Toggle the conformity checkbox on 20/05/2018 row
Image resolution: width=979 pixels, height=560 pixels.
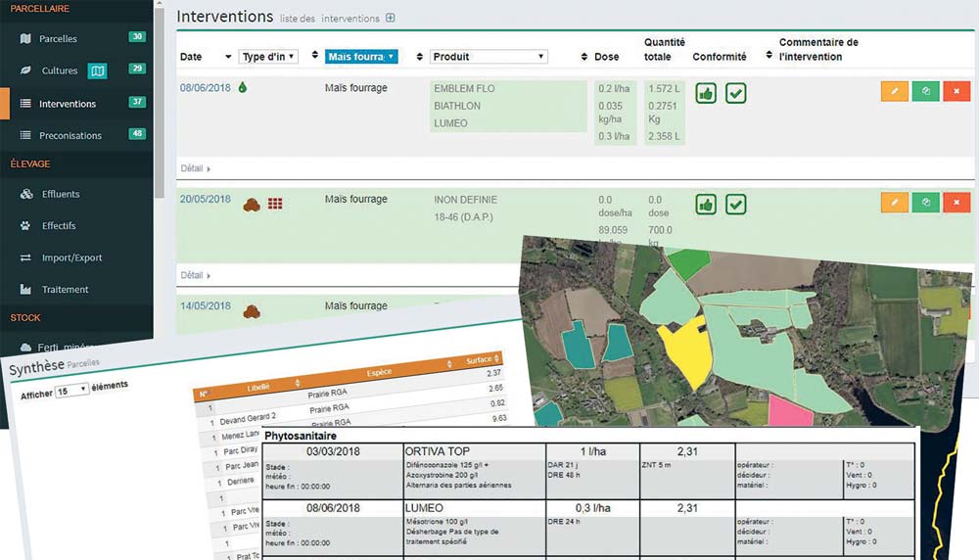[736, 205]
